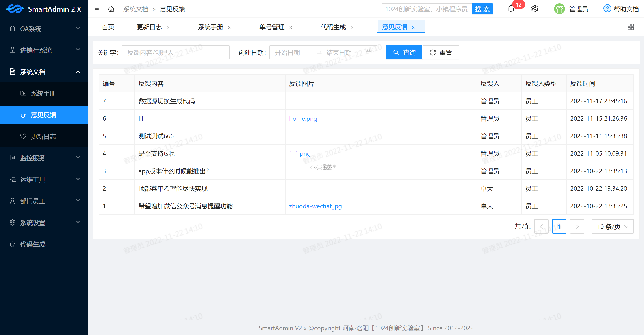Open the 1-1.png image link

point(300,153)
